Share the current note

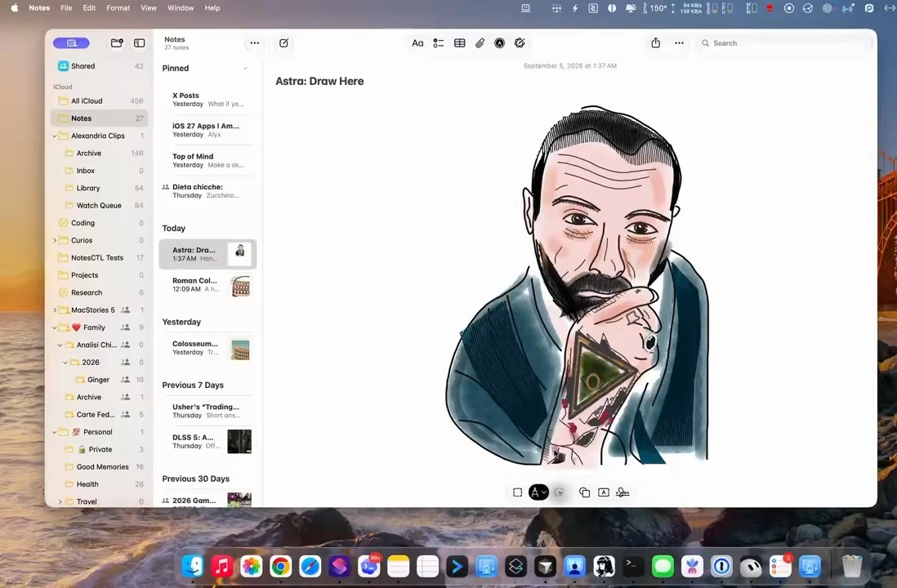(655, 43)
